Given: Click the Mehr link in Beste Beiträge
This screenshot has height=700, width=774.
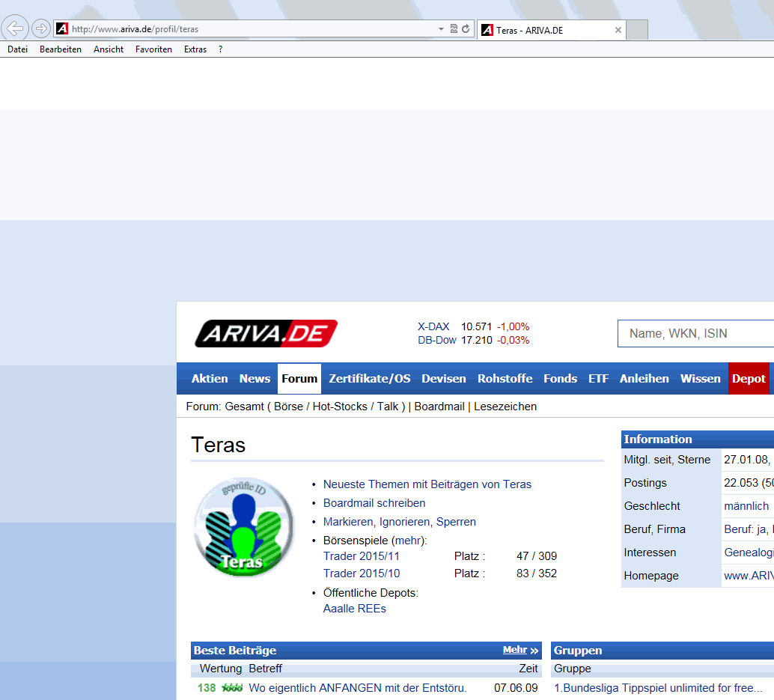Looking at the screenshot, I should pyautogui.click(x=515, y=650).
